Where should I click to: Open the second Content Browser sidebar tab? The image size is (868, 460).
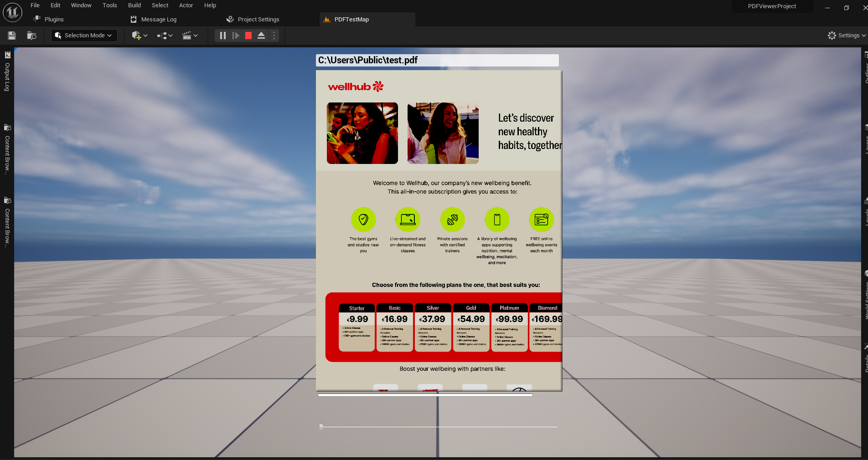(x=7, y=222)
